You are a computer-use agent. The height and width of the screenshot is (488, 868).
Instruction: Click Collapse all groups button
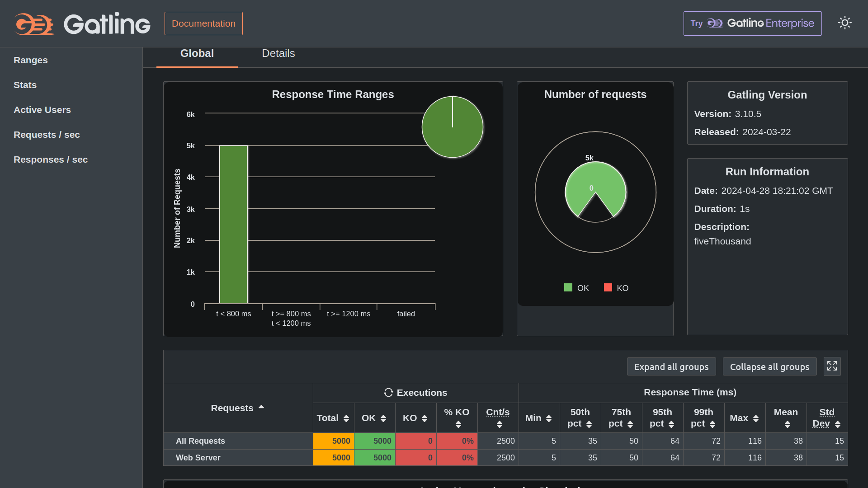(769, 366)
